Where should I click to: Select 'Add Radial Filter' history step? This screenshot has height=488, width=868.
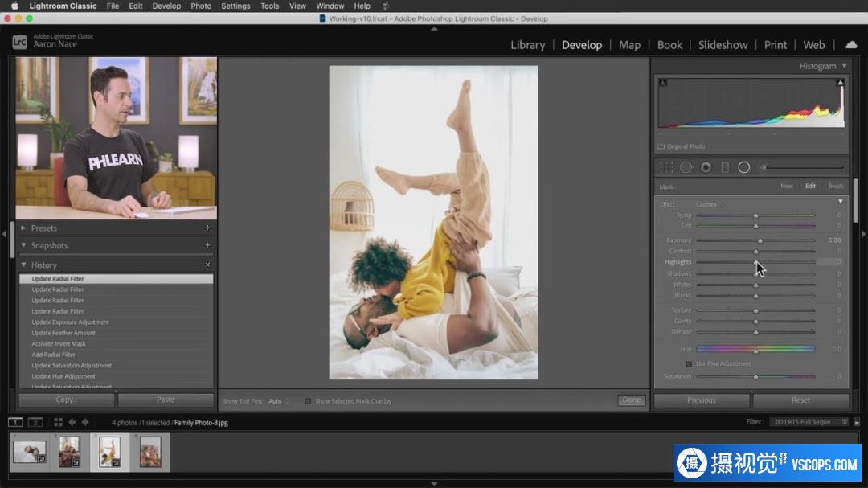coord(117,355)
